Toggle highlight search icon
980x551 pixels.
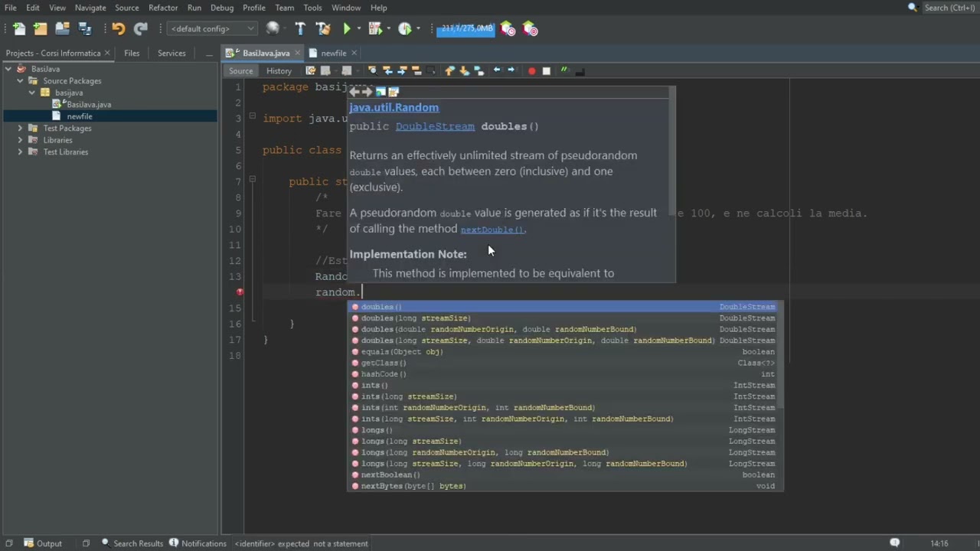pyautogui.click(x=416, y=71)
